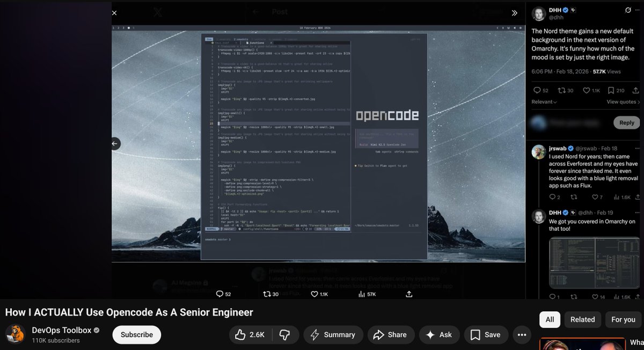Image resolution: width=644 pixels, height=350 pixels.
Task: Click the opencode logo in terminal
Action: point(387,115)
